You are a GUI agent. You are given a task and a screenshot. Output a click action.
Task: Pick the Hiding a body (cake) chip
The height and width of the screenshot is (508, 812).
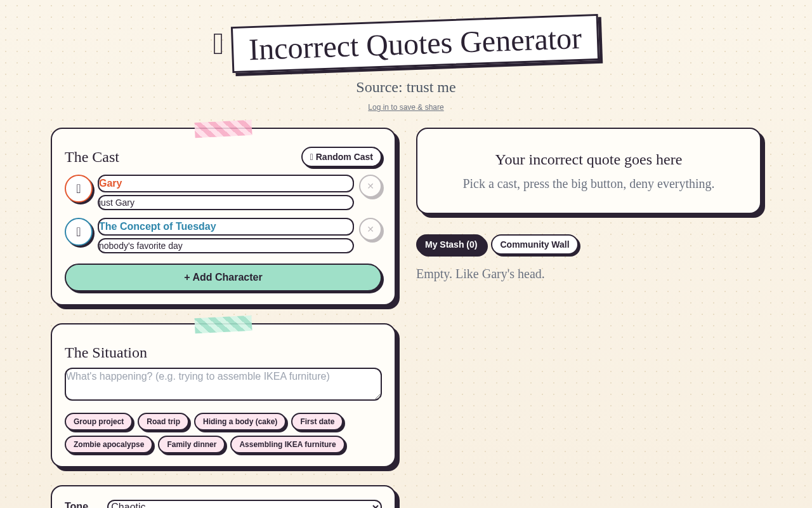[x=240, y=422]
